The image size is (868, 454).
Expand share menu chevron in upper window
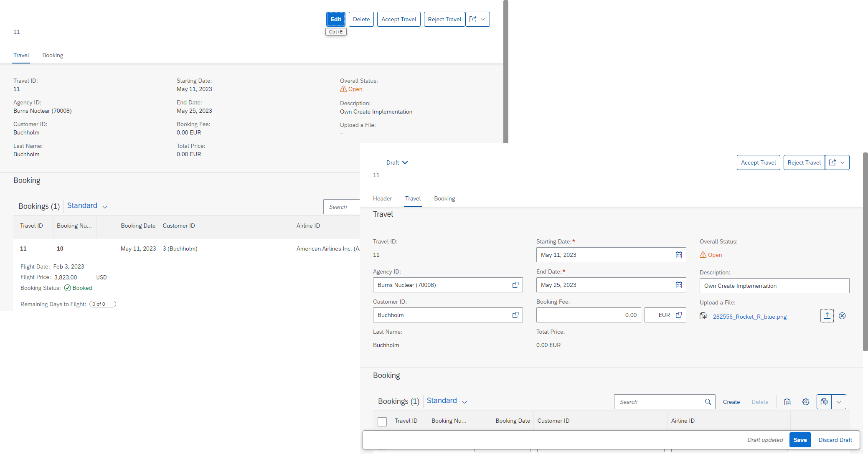click(x=483, y=19)
